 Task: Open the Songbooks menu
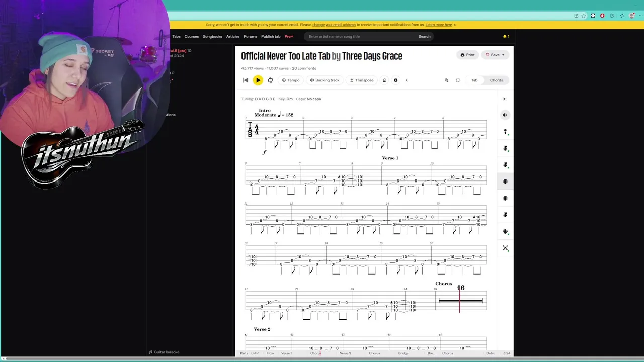pyautogui.click(x=212, y=36)
